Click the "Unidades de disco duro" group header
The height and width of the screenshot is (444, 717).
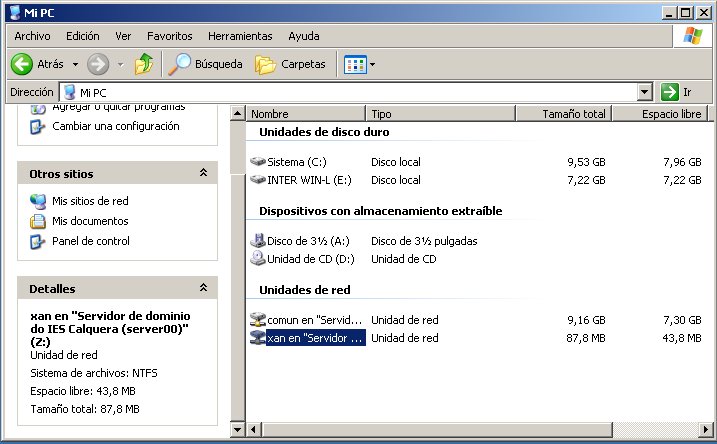[324, 132]
